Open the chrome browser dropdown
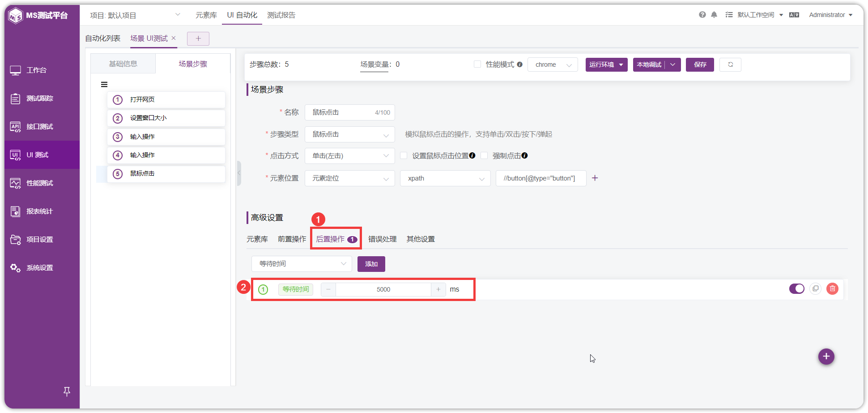This screenshot has height=413, width=868. click(x=553, y=65)
